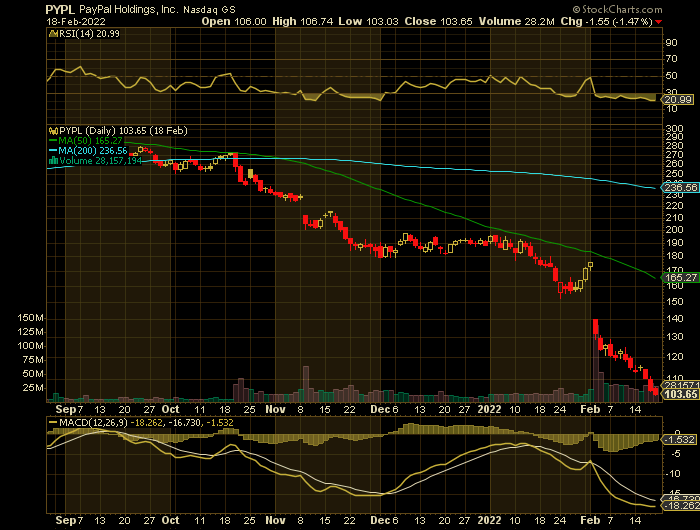
Task: Click the tall volume bar in early November
Action: [306, 384]
